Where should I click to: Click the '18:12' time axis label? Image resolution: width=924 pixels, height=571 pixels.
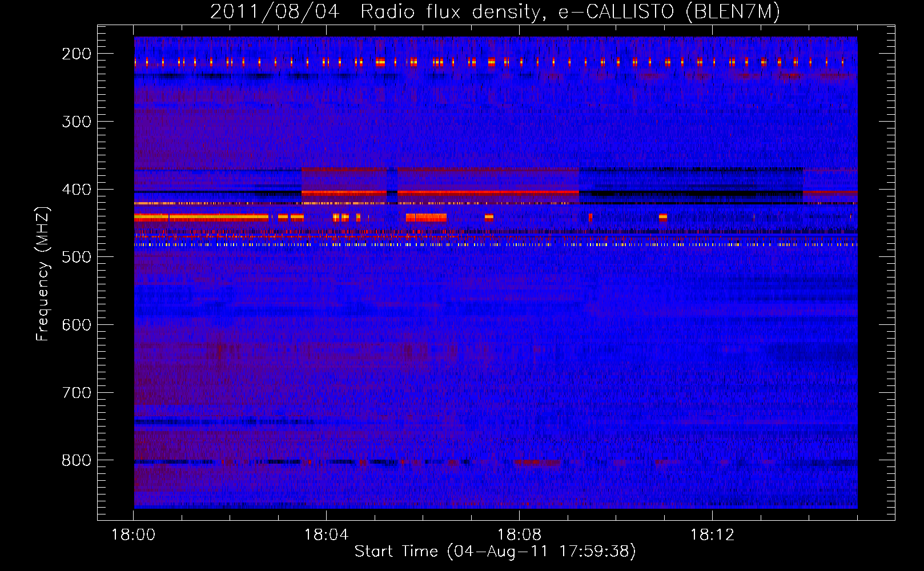tap(712, 535)
